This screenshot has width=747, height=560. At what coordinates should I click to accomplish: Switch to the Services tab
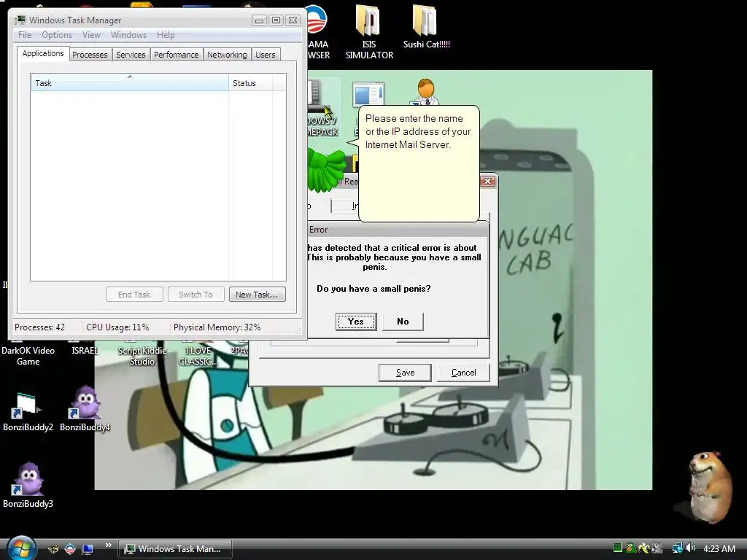coord(131,55)
